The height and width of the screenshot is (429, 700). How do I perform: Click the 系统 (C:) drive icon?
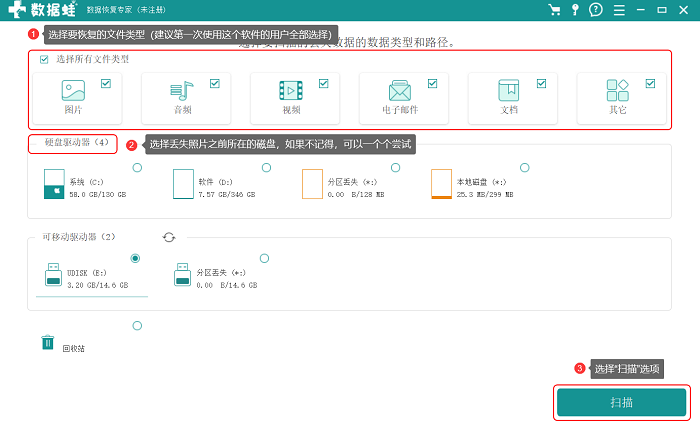point(54,183)
